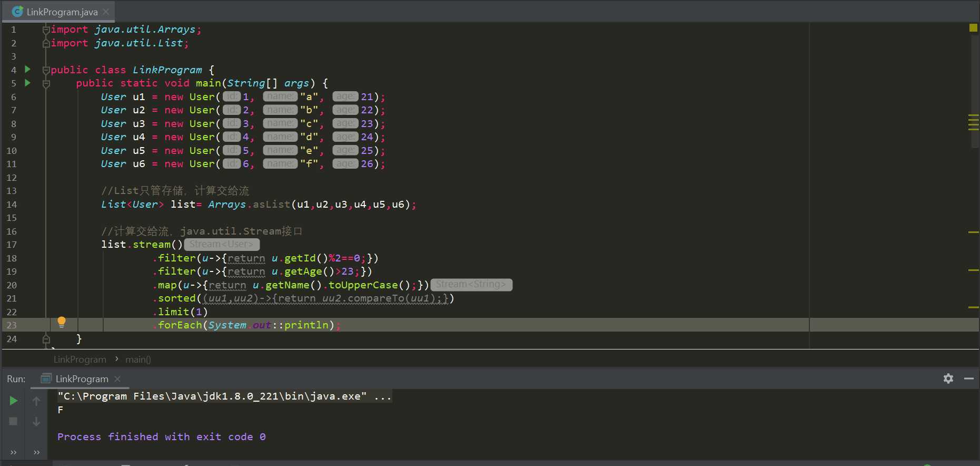The height and width of the screenshot is (466, 980).
Task: Click variable u6 on line 11
Action: point(139,164)
